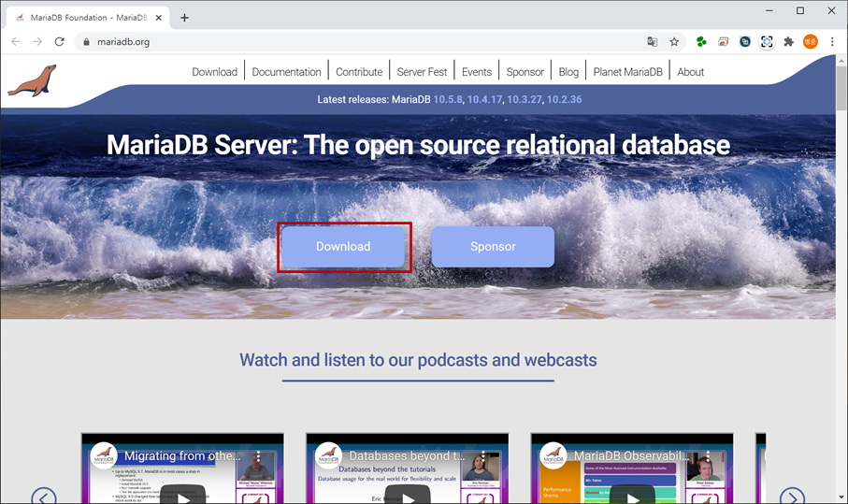Click the green clover extension icon
Screen dimensions: 848x504
point(701,42)
